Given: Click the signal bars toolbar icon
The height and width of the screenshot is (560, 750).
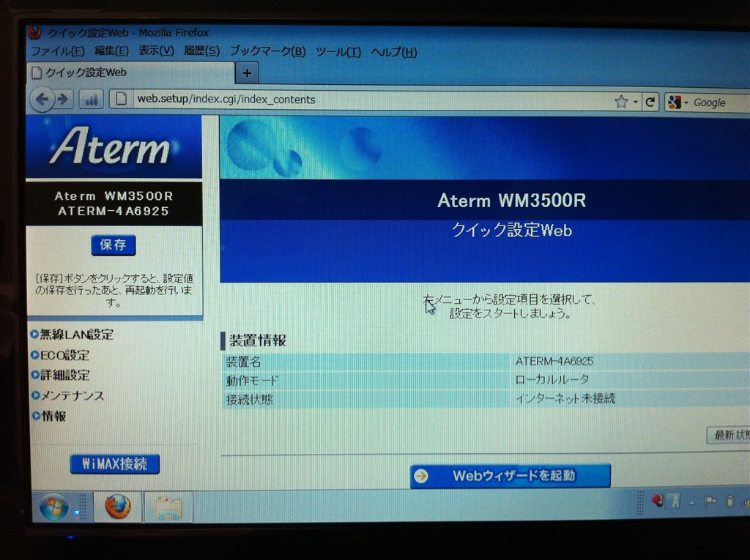Looking at the screenshot, I should (x=91, y=100).
